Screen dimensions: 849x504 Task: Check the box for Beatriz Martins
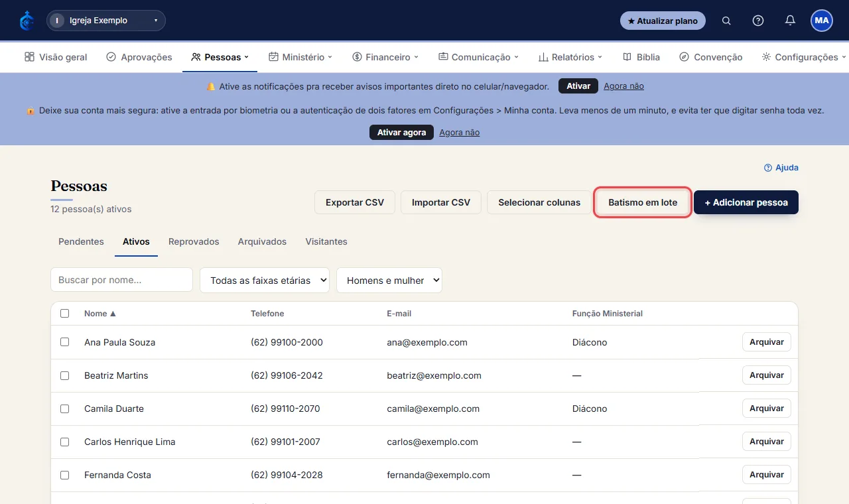click(x=64, y=375)
